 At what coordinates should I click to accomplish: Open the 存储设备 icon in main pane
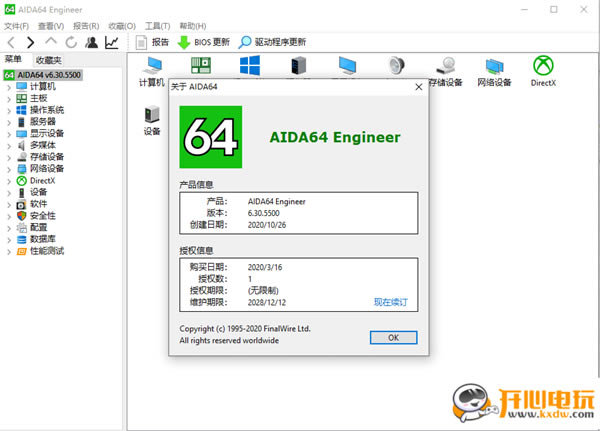click(445, 72)
